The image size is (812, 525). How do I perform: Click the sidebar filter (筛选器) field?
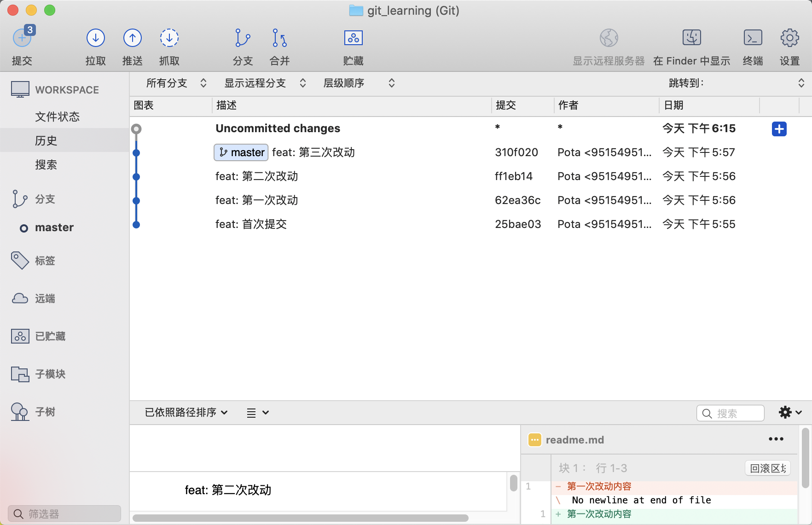[x=64, y=513]
